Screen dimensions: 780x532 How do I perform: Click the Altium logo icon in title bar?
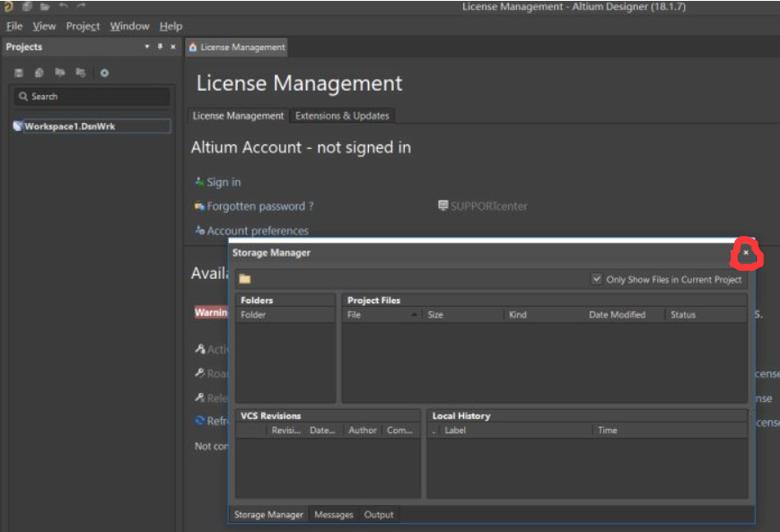(8, 6)
